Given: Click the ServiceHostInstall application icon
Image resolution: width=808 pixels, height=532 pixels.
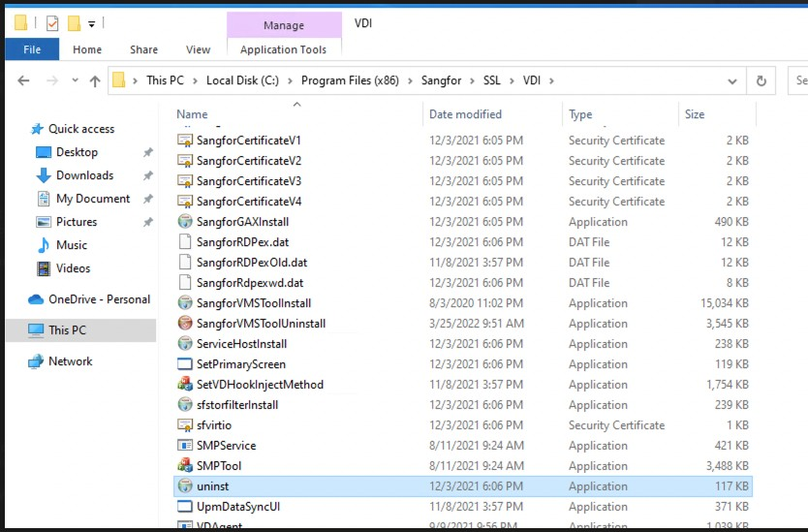Looking at the screenshot, I should pos(184,344).
